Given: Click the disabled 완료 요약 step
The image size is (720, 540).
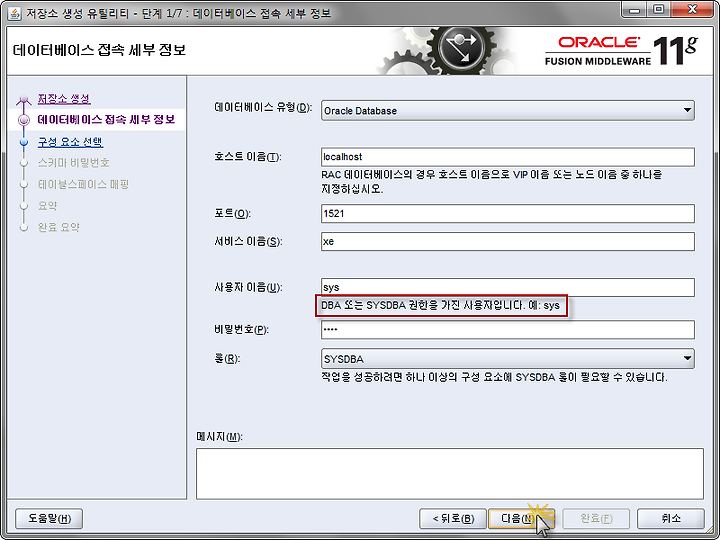Looking at the screenshot, I should pyautogui.click(x=59, y=227).
